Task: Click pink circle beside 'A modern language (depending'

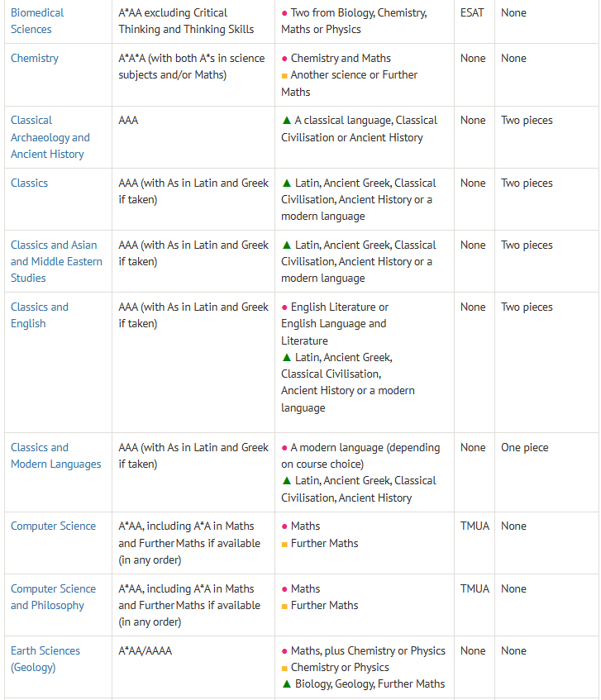Action: tap(284, 448)
